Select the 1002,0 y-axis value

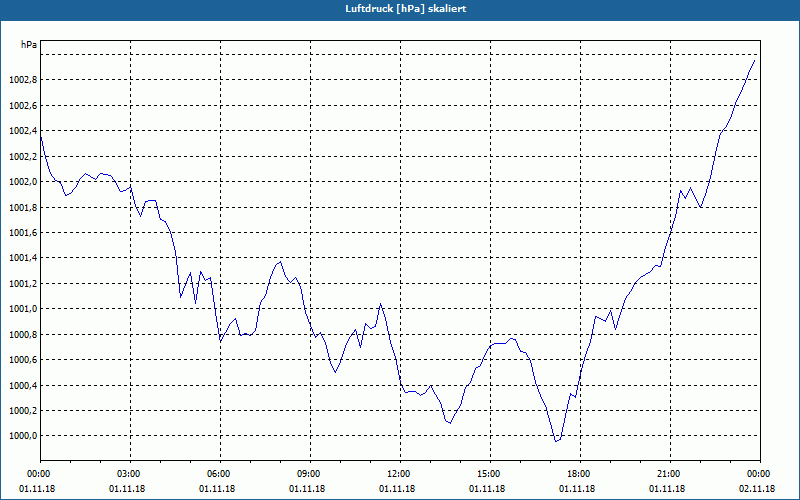point(23,182)
